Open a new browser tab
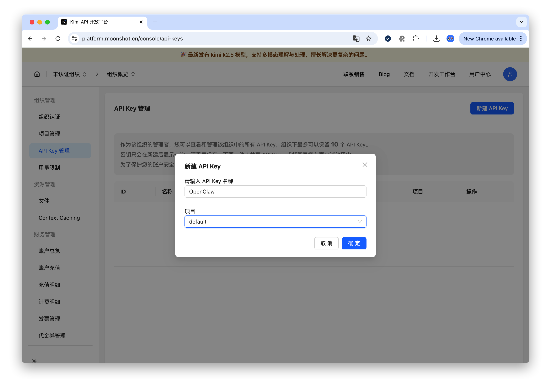The image size is (551, 392). click(155, 22)
